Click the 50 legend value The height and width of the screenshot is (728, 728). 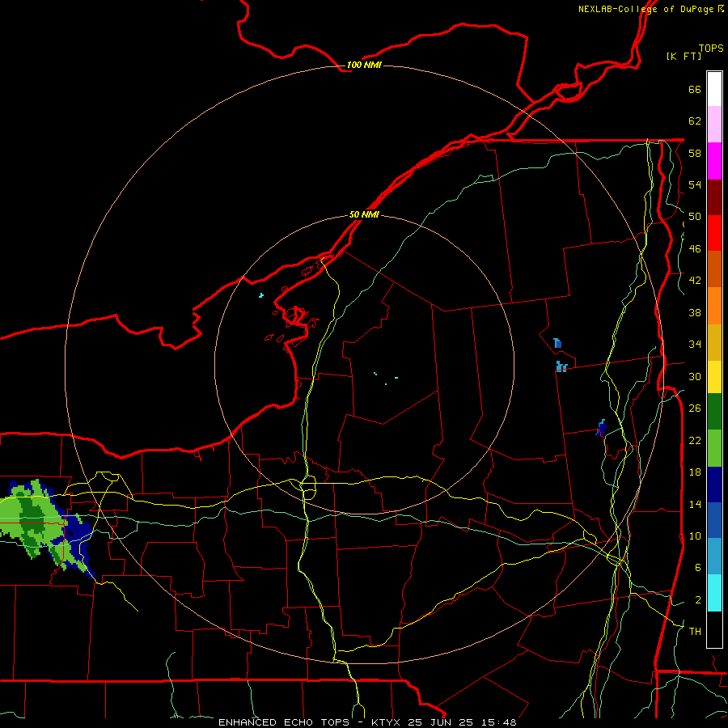[x=695, y=217]
